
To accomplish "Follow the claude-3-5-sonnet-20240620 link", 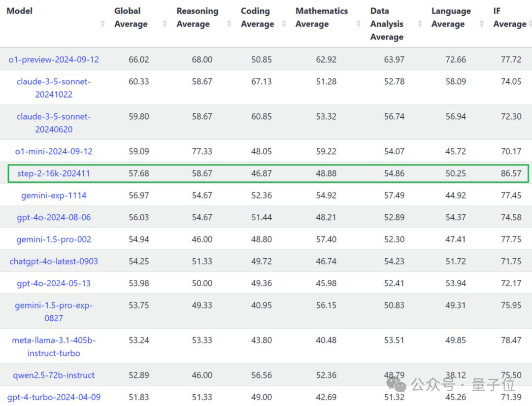I will 54,123.
